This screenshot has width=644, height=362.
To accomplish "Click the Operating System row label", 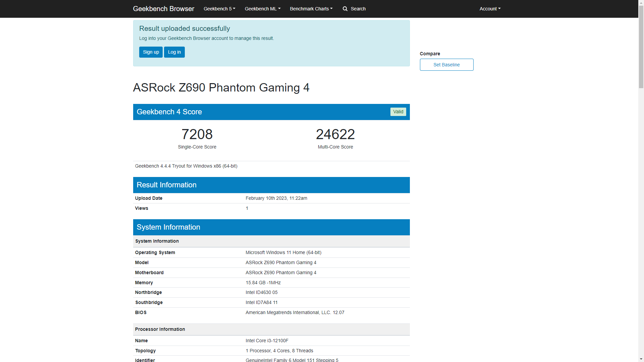I will (x=155, y=252).
